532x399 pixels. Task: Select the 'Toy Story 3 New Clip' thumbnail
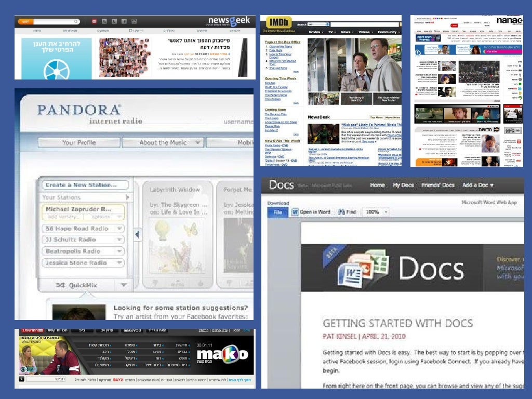click(x=356, y=99)
